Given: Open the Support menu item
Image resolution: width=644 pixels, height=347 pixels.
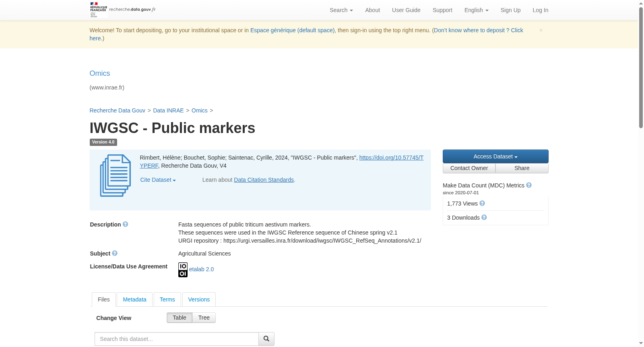Looking at the screenshot, I should click(442, 10).
